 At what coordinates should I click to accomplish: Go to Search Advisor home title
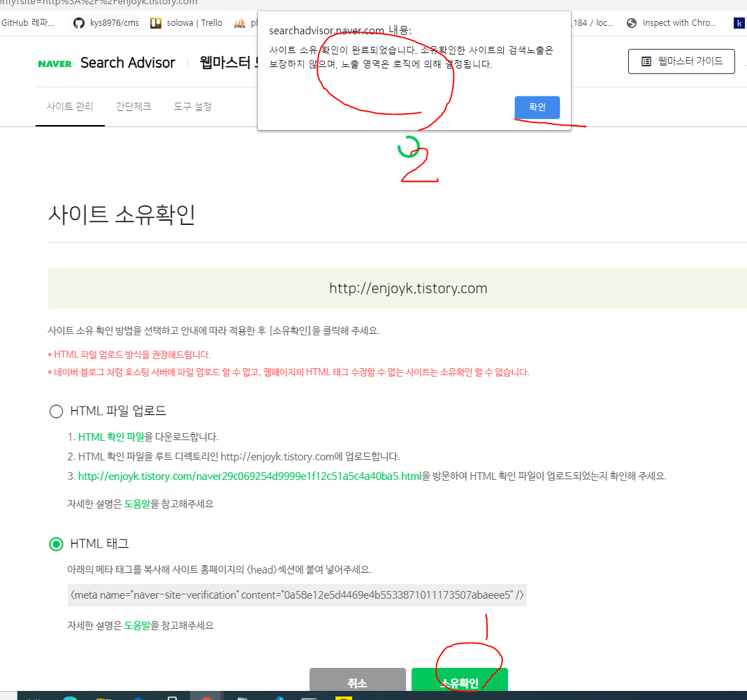(128, 63)
